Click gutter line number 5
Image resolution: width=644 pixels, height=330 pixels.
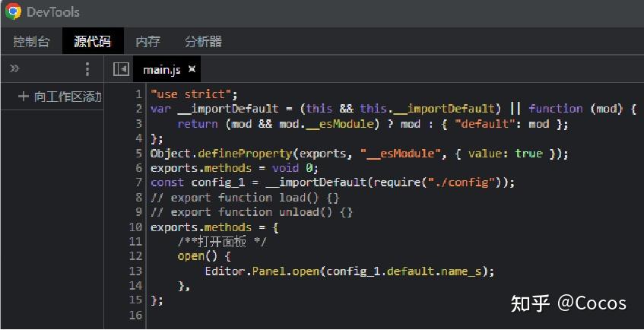point(139,154)
